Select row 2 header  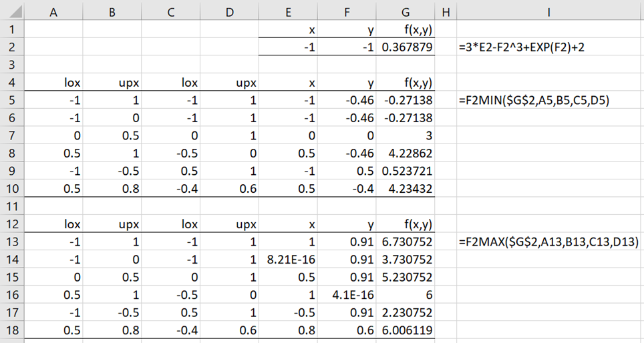click(12, 47)
